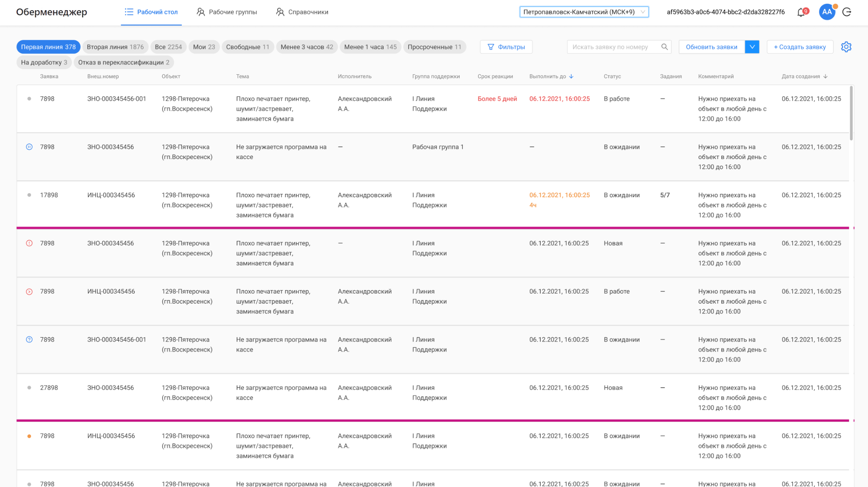Toggle the Первая линия 378 filter chip
This screenshot has width=868, height=487.
click(x=48, y=47)
